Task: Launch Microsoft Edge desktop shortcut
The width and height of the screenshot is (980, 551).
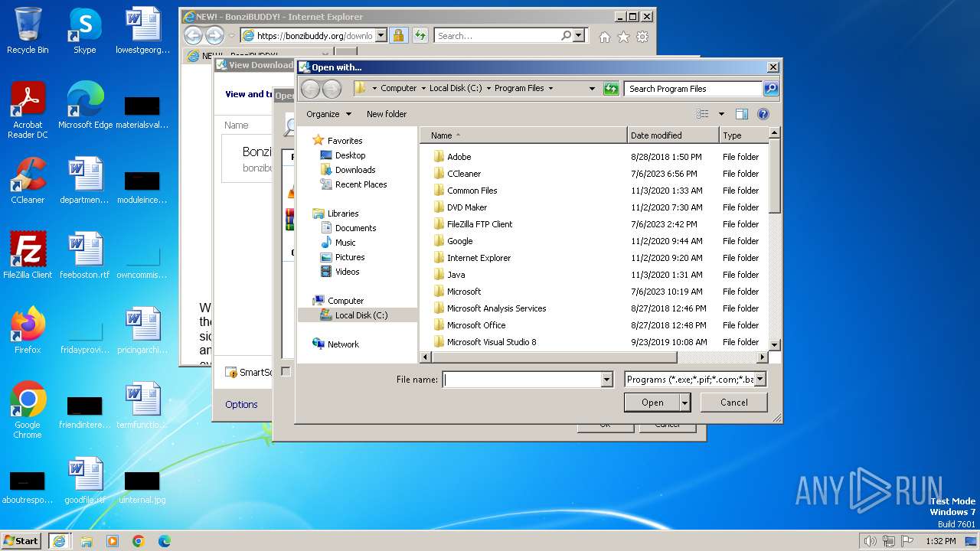Action: pos(85,106)
